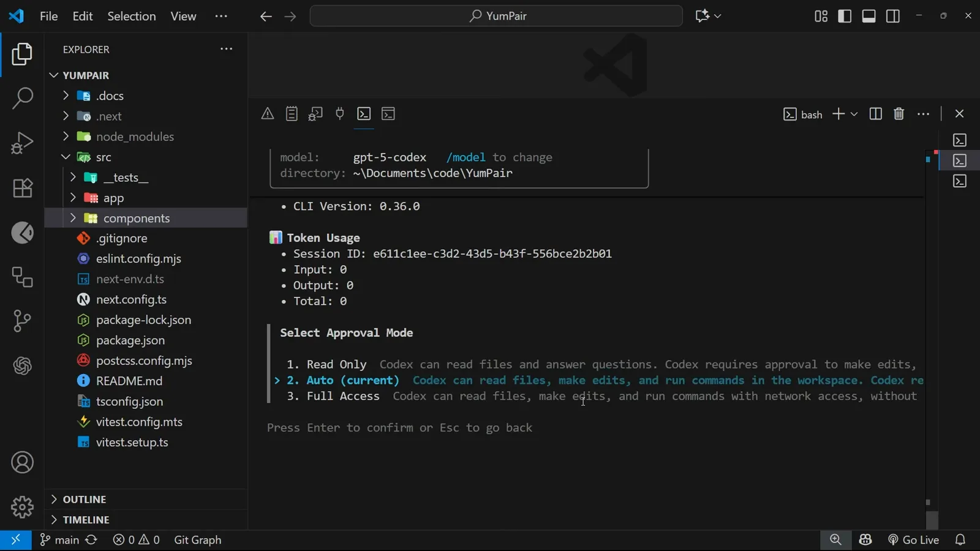Show the Output panel icon
The width and height of the screenshot is (980, 551).
292,114
